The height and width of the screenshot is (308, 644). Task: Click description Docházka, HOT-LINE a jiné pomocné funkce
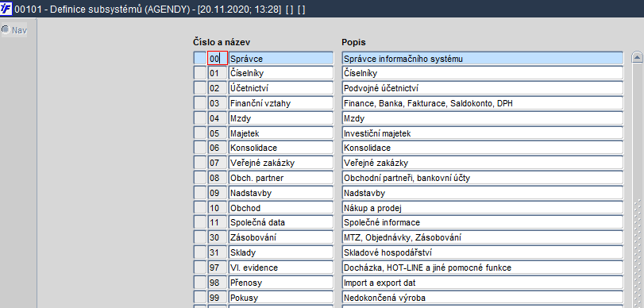[x=482, y=268]
